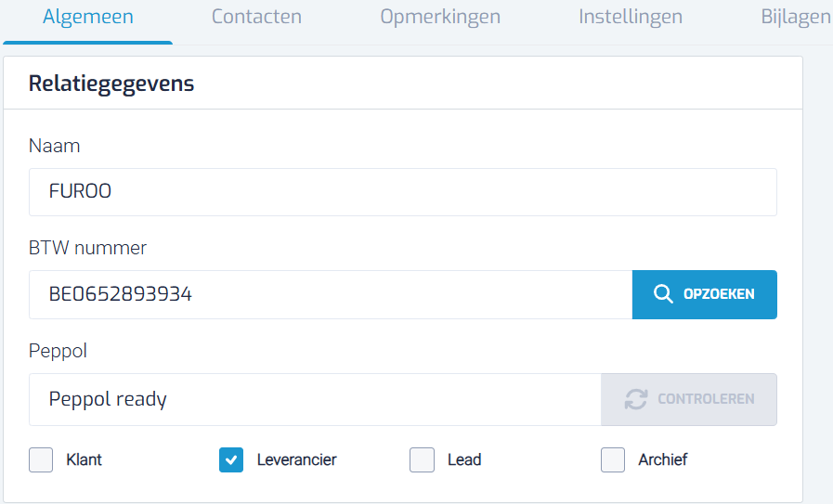This screenshot has height=504, width=833.
Task: Select the Peppol ready status field
Action: click(x=315, y=399)
